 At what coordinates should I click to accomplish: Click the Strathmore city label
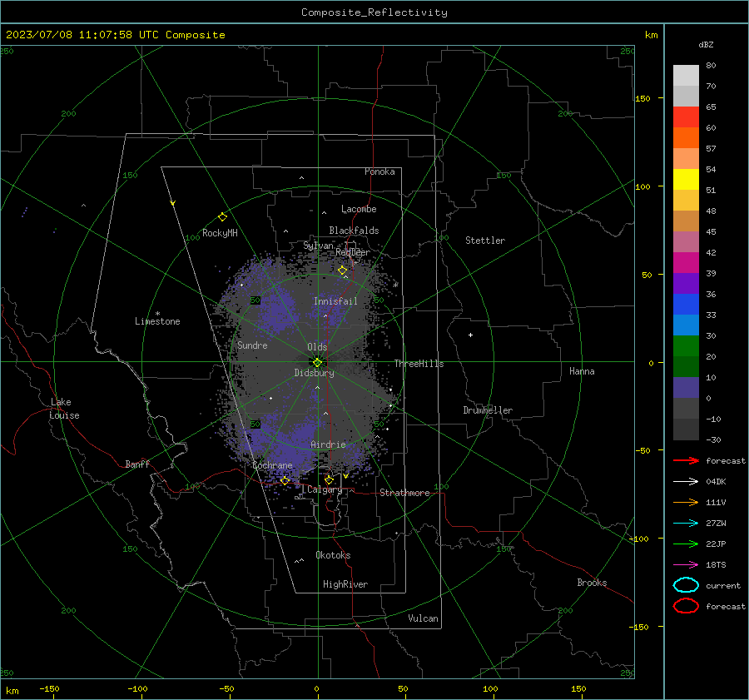click(404, 493)
